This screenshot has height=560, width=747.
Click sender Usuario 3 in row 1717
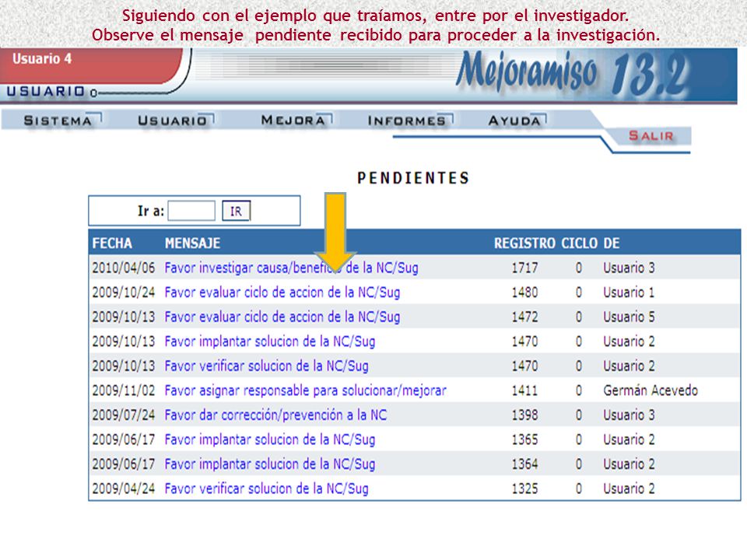[629, 268]
